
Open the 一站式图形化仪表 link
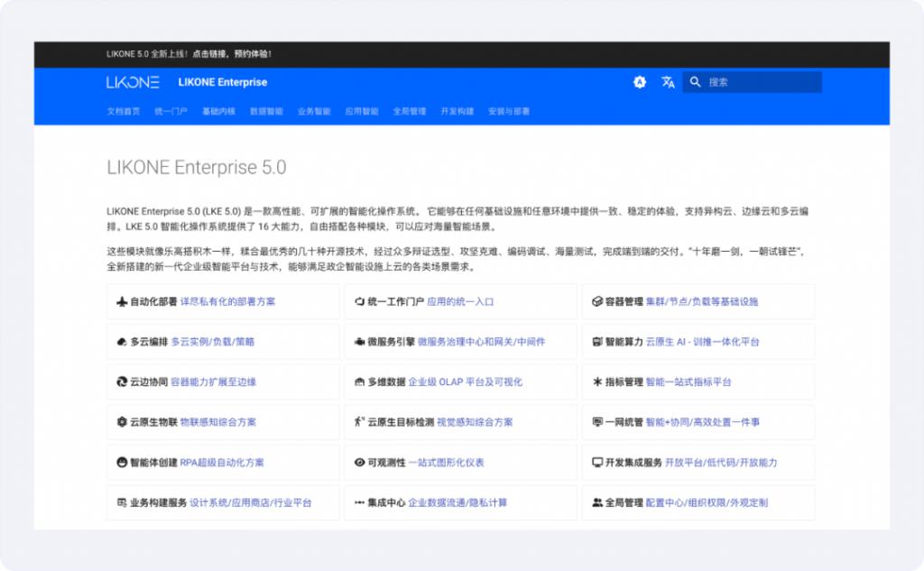[446, 463]
